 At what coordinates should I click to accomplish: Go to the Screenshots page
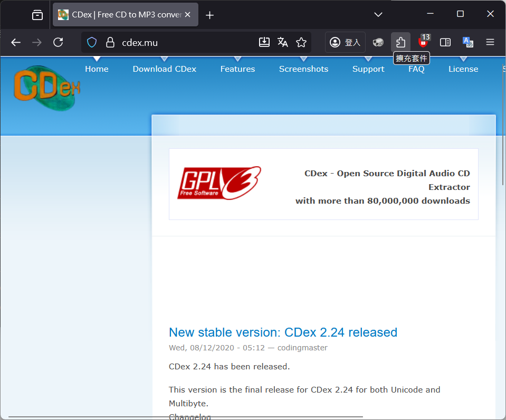303,69
